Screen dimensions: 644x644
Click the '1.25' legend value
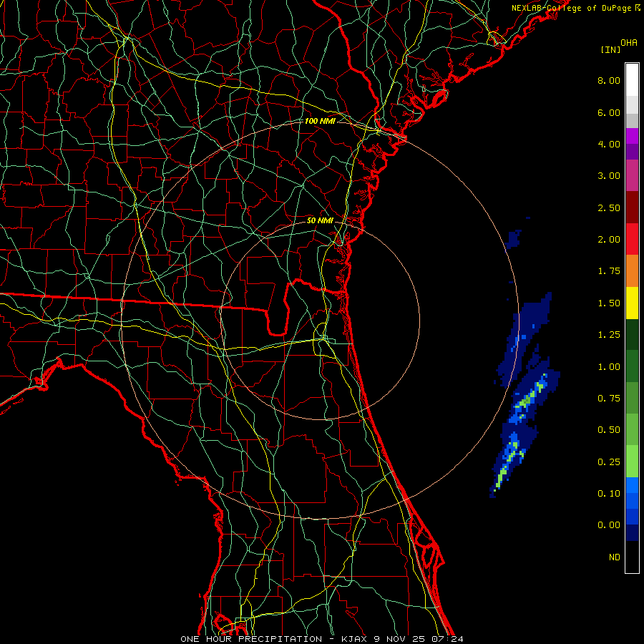coord(609,335)
